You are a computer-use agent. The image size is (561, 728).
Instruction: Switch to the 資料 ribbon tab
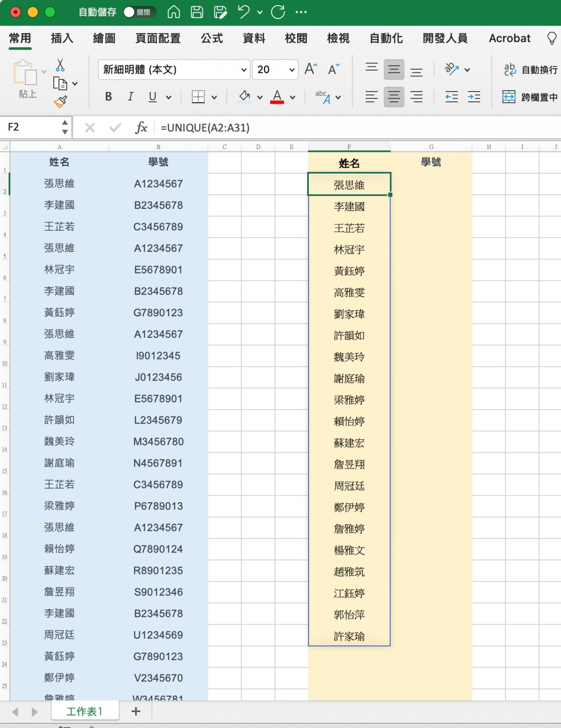[254, 38]
